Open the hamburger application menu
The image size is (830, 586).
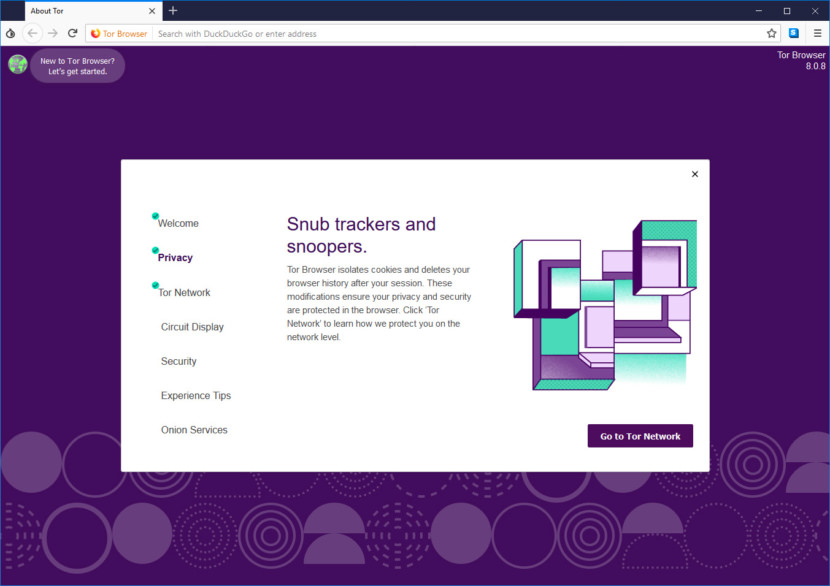tap(817, 33)
